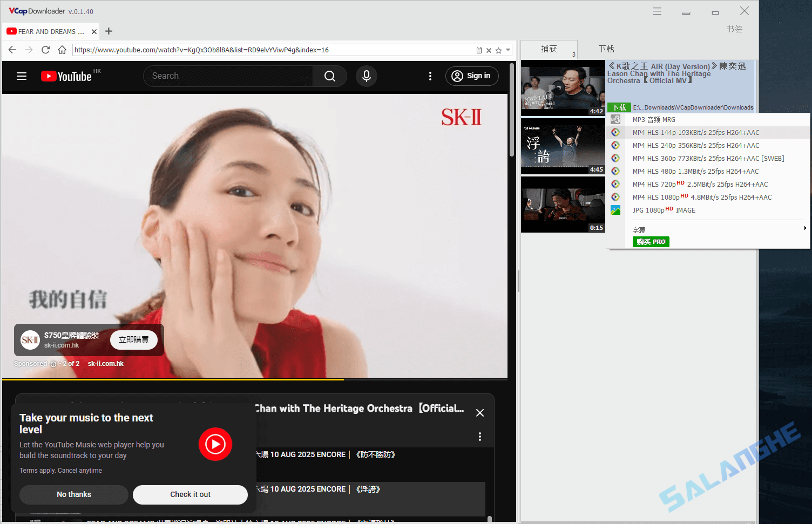Click the browser Back navigation arrow
Screen dimensions: 812x524
pos(12,49)
